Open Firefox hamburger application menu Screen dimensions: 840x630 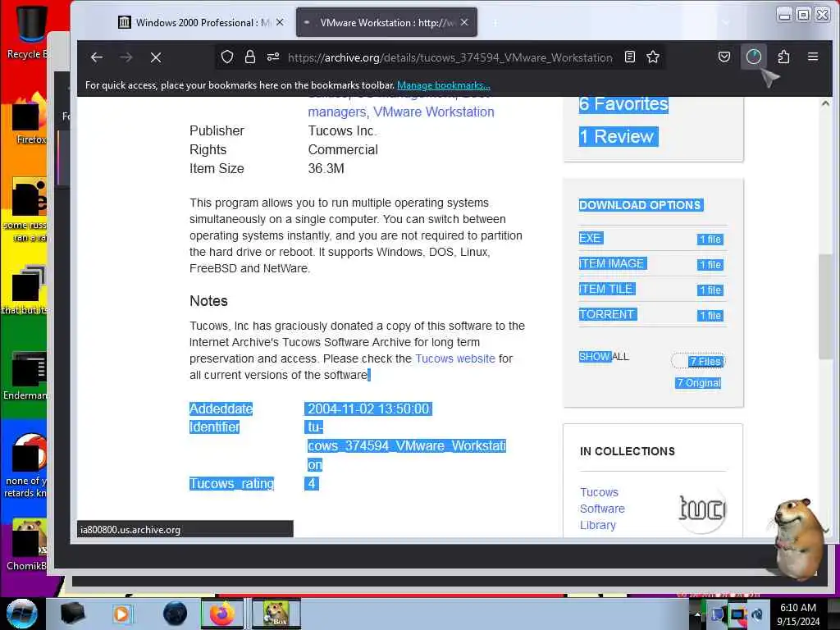click(x=813, y=57)
